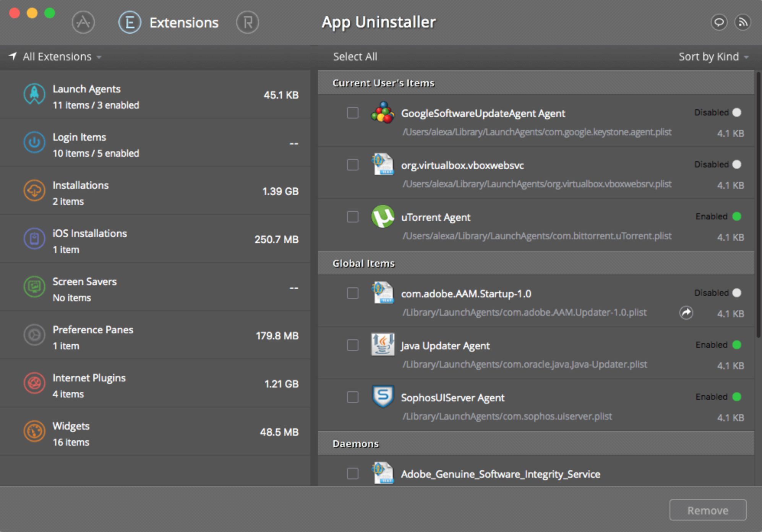Click the Java Updater Agent icon

click(383, 345)
